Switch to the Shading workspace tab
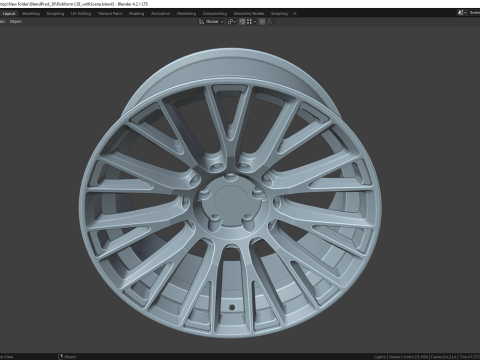Viewport: 480px width, 360px height. click(x=137, y=14)
